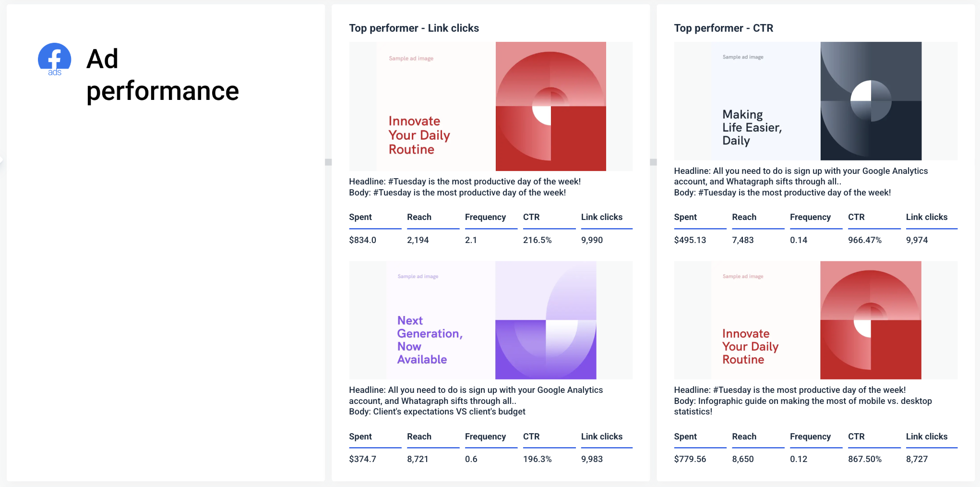
Task: Click the 'Next Generation, Now Available' ad preview
Action: coord(490,320)
